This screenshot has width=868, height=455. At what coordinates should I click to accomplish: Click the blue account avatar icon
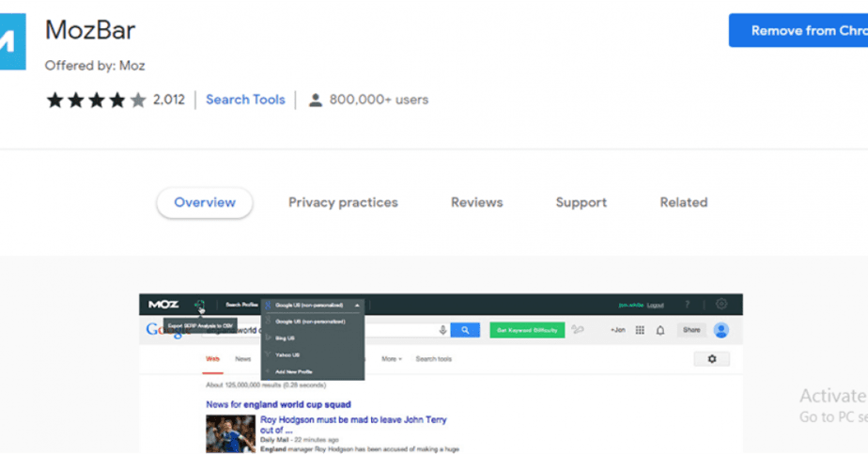[721, 330]
